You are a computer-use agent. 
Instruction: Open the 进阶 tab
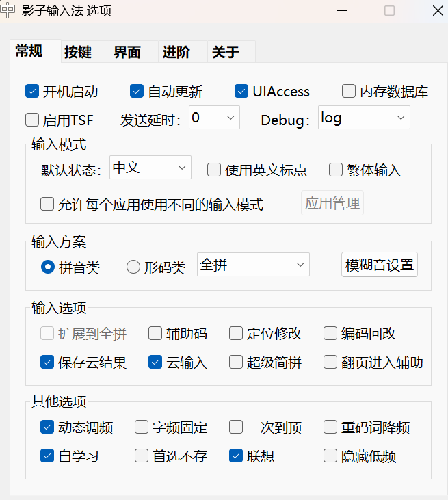coord(183,52)
